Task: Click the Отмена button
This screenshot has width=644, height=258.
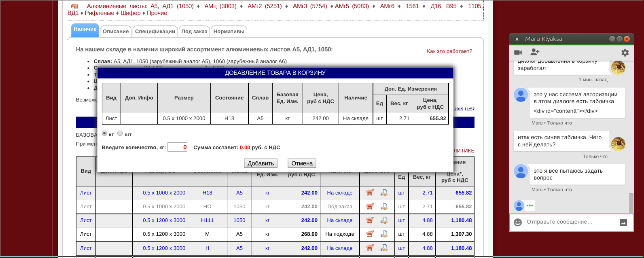Action: coord(302,163)
